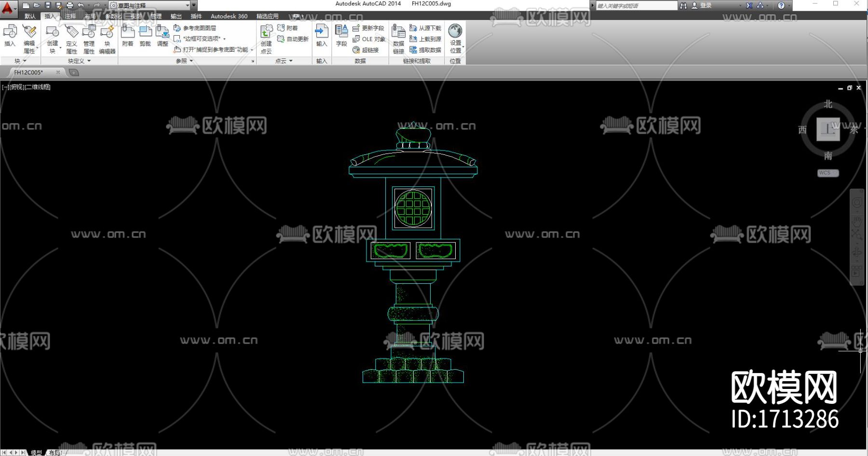The height and width of the screenshot is (456, 868).
Task: Click the 创建块 create block icon
Action: tap(52, 39)
